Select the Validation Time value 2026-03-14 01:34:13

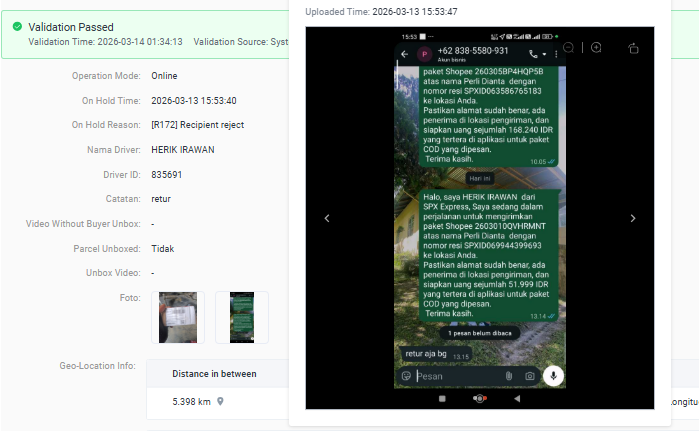[140, 42]
